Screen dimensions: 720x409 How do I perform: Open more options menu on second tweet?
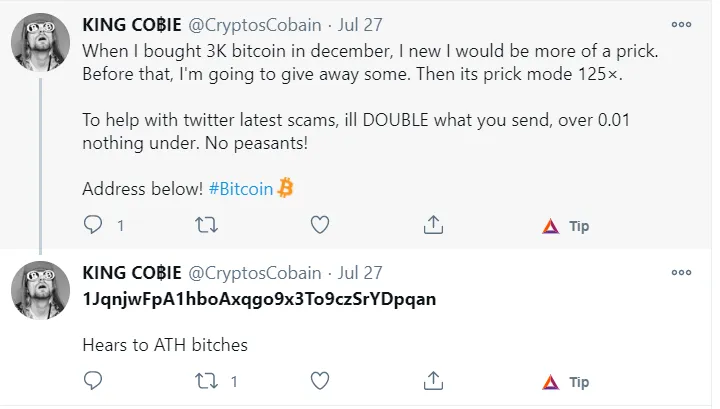[x=681, y=273]
